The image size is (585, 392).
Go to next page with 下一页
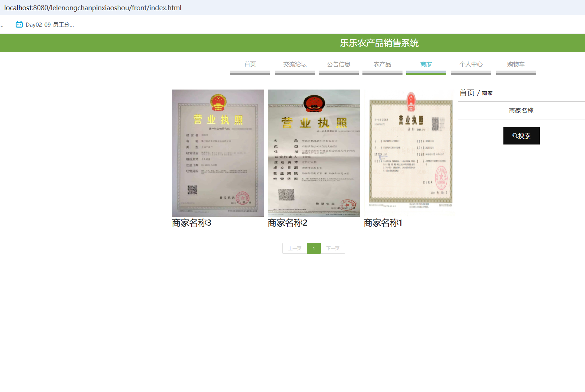pos(333,248)
